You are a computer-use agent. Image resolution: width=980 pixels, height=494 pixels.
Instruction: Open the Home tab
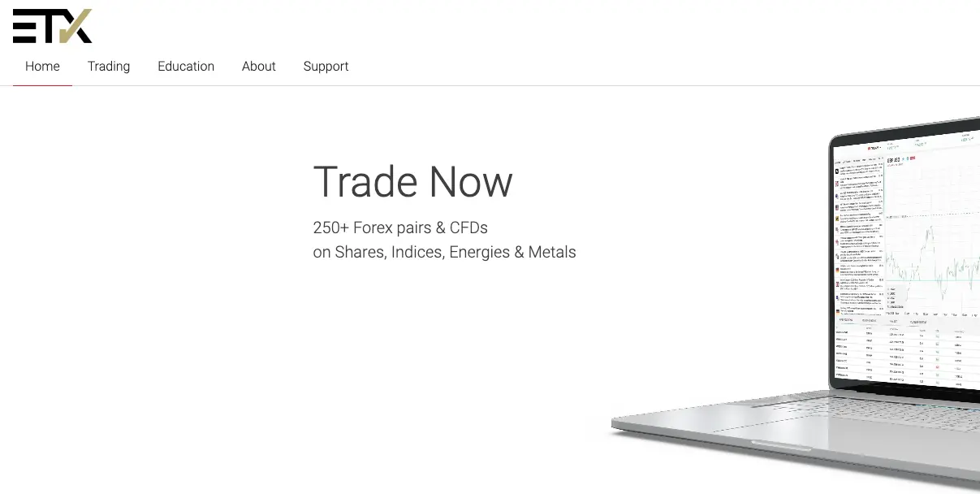[x=42, y=67]
